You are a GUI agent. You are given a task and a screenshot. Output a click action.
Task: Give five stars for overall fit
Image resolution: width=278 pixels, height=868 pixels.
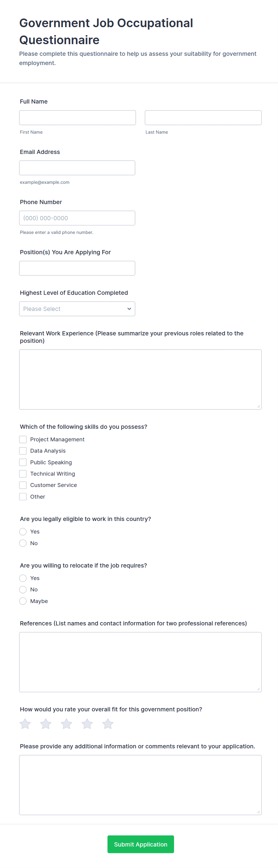[108, 724]
